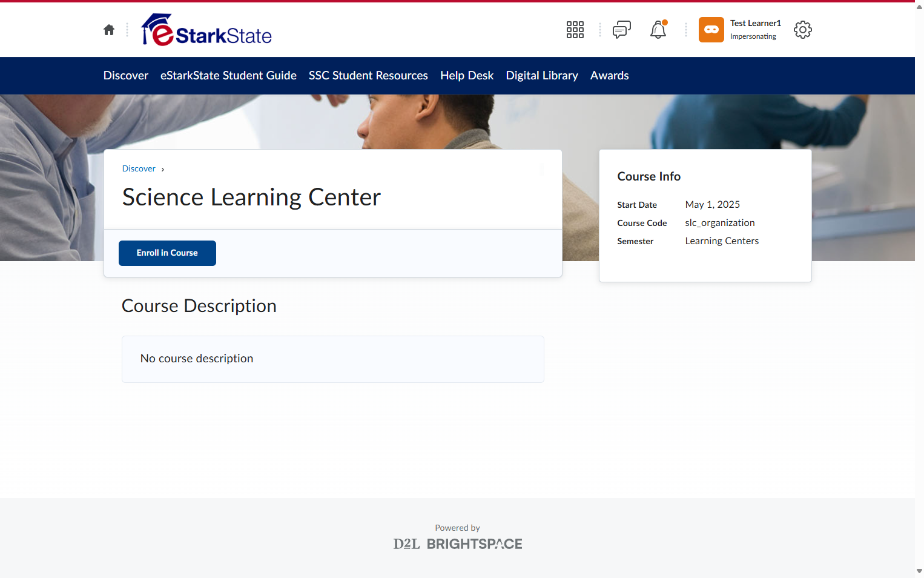Open eStarkState Student Guide menu item
This screenshot has width=924, height=578.
[228, 76]
